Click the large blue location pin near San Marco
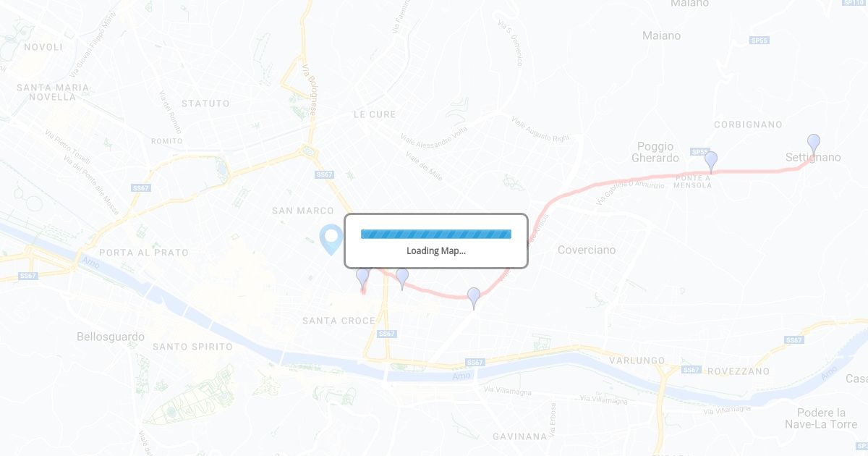The image size is (868, 456). 331,240
